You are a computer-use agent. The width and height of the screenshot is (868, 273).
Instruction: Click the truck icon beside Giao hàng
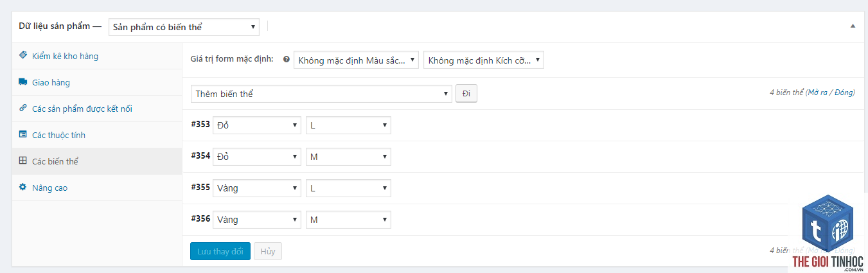[23, 82]
